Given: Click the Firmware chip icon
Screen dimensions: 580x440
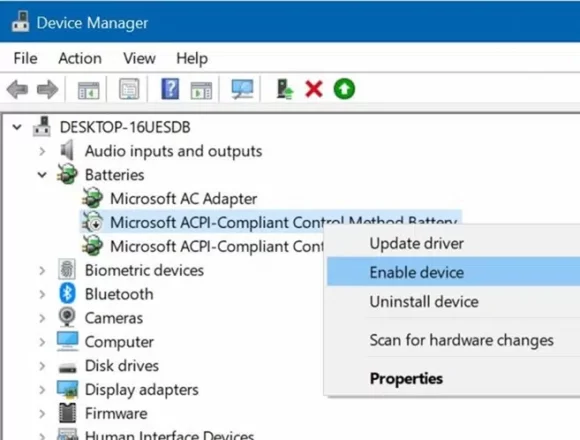Looking at the screenshot, I should point(67,413).
